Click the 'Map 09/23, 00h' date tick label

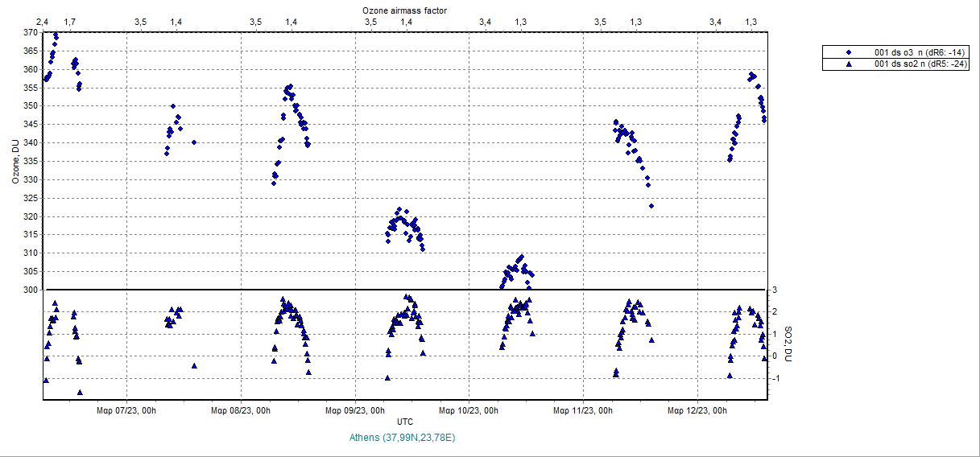click(x=354, y=410)
